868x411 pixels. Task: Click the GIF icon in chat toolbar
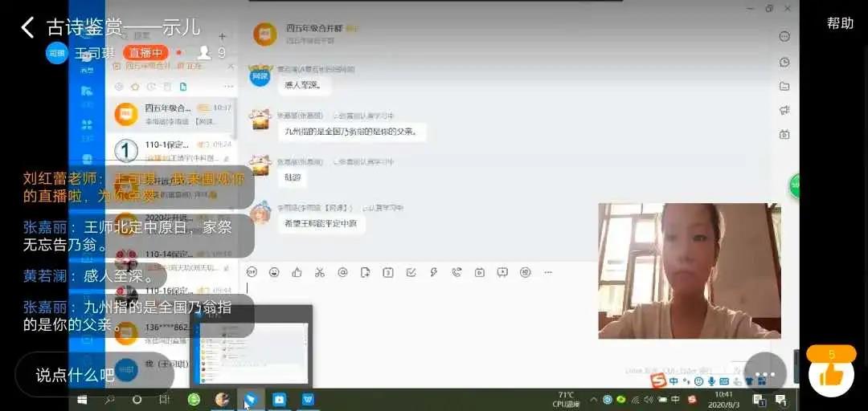point(252,272)
